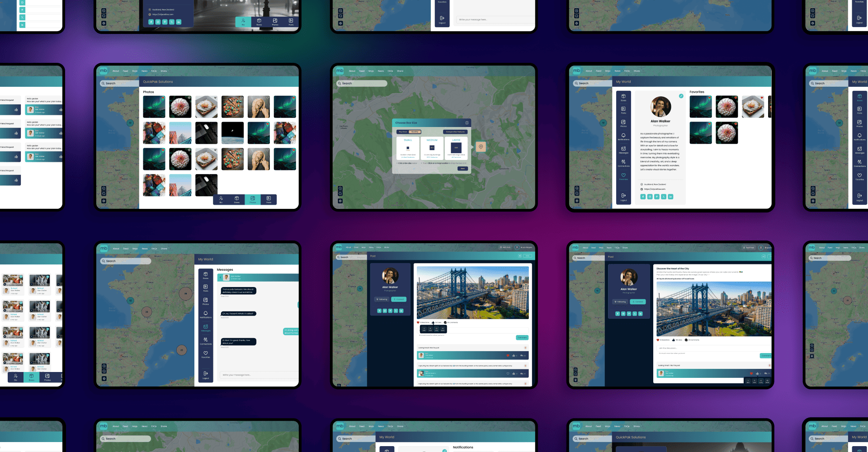Open the Bio tab in the QuickPak Solutions bottom bar
Viewport: 868px width, 452px height.
click(x=221, y=199)
